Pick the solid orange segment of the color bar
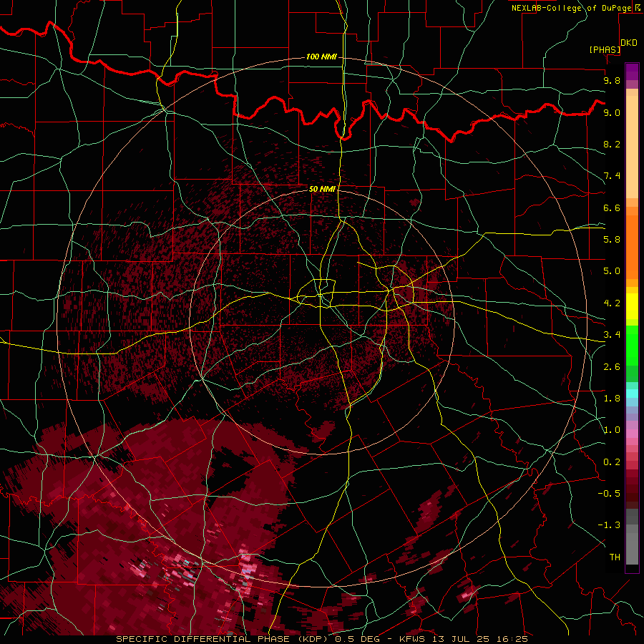This screenshot has height=644, width=644. coord(632,248)
